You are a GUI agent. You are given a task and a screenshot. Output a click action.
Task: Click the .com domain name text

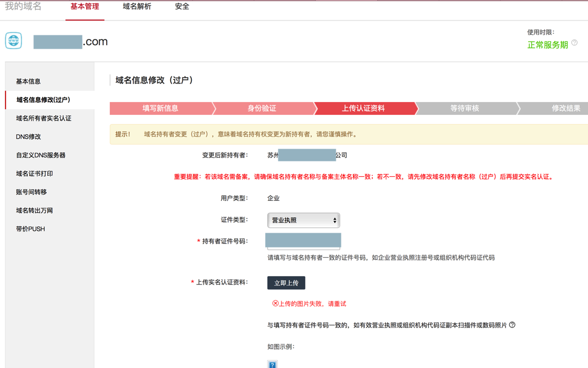(x=95, y=42)
